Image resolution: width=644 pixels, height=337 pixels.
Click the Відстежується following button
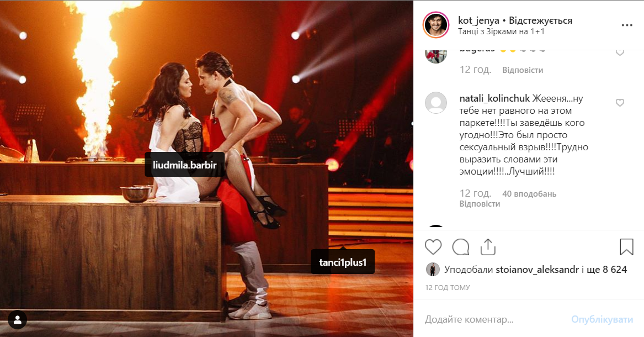click(x=540, y=20)
